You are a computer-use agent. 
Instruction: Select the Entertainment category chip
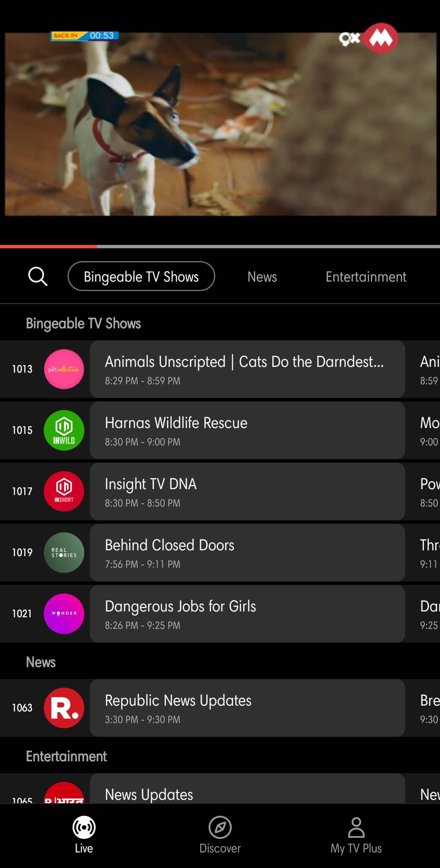[366, 277]
